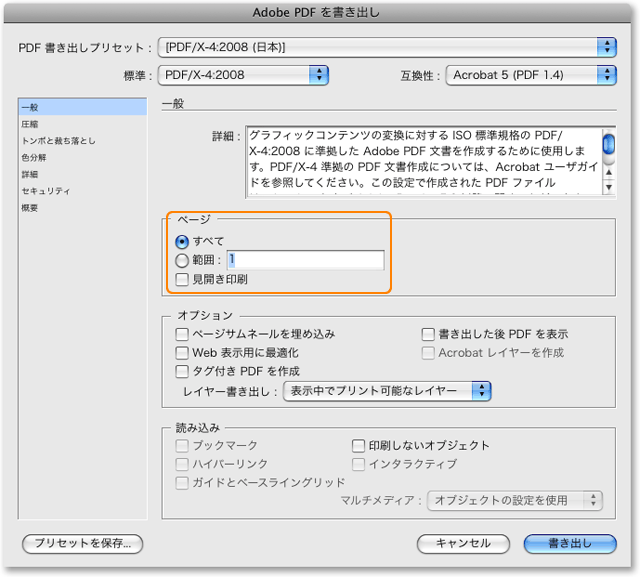Click the 範囲 page range input field
Screen dimensions: 640x577
(x=305, y=260)
